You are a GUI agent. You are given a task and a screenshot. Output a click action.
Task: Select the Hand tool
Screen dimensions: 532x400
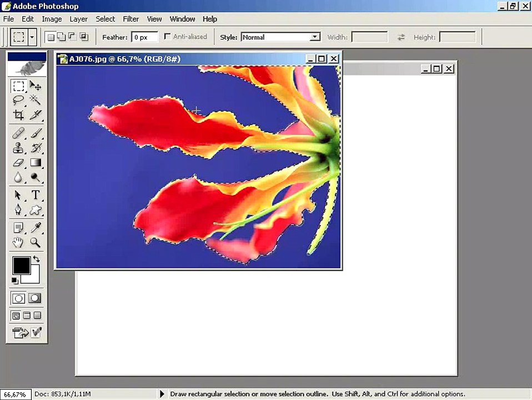click(x=18, y=242)
